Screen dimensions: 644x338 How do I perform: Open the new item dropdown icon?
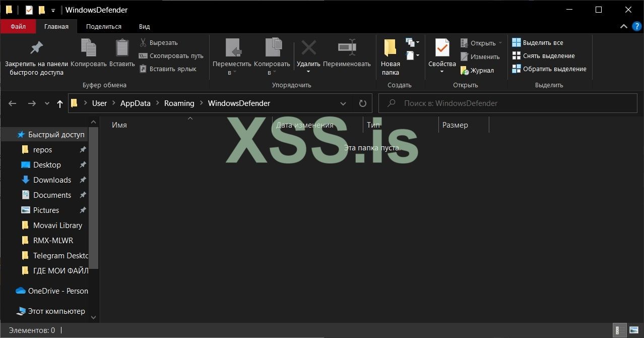click(412, 42)
